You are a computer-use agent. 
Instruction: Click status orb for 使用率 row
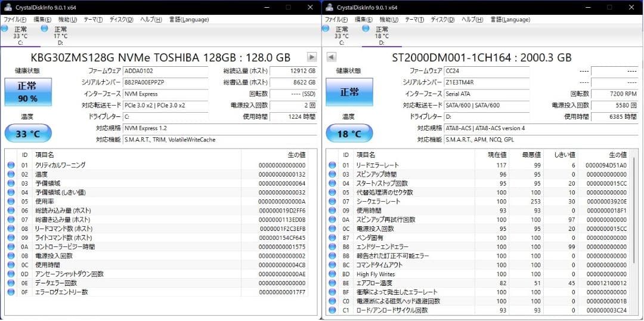[x=11, y=202]
